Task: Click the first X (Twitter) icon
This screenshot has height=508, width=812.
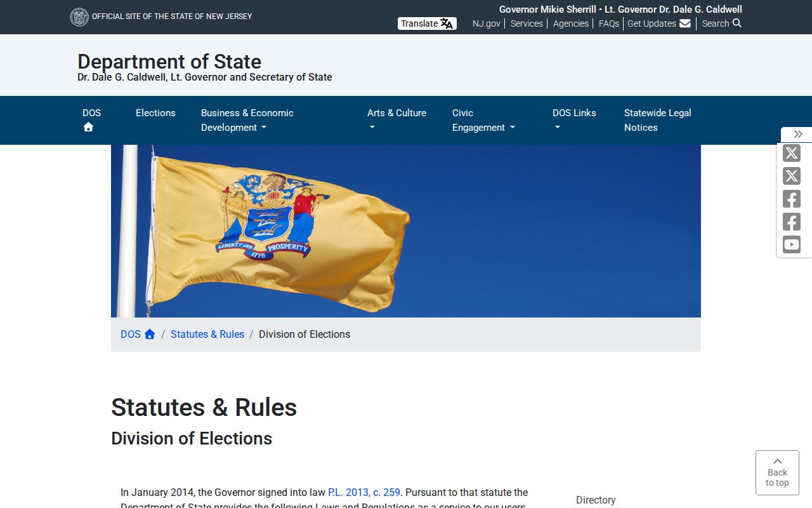Action: click(x=792, y=153)
